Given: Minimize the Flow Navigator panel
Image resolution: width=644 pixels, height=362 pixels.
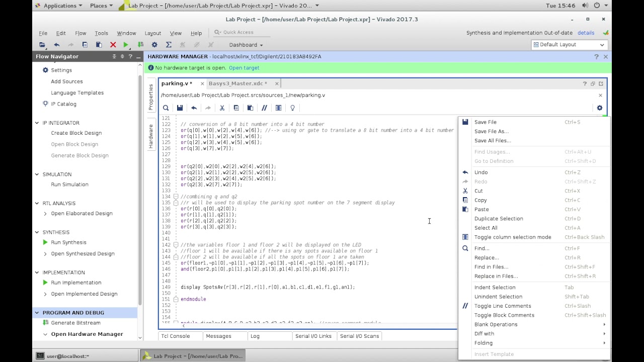Looking at the screenshot, I should point(138,56).
